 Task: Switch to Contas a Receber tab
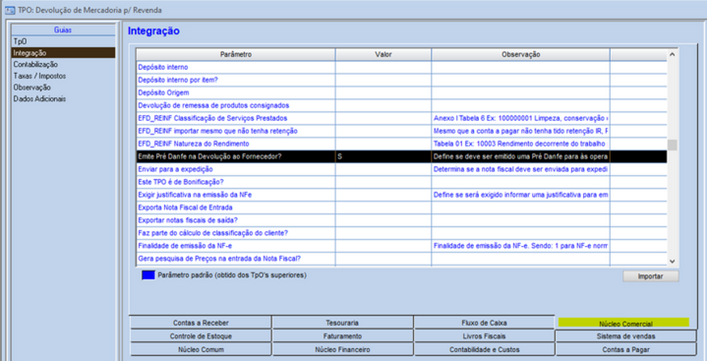201,323
